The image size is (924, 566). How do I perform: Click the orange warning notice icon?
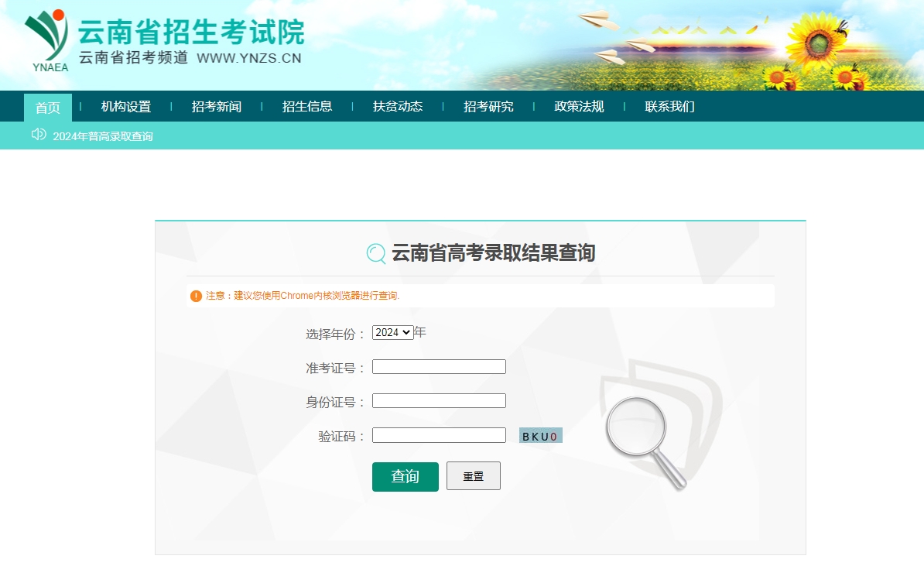click(196, 296)
